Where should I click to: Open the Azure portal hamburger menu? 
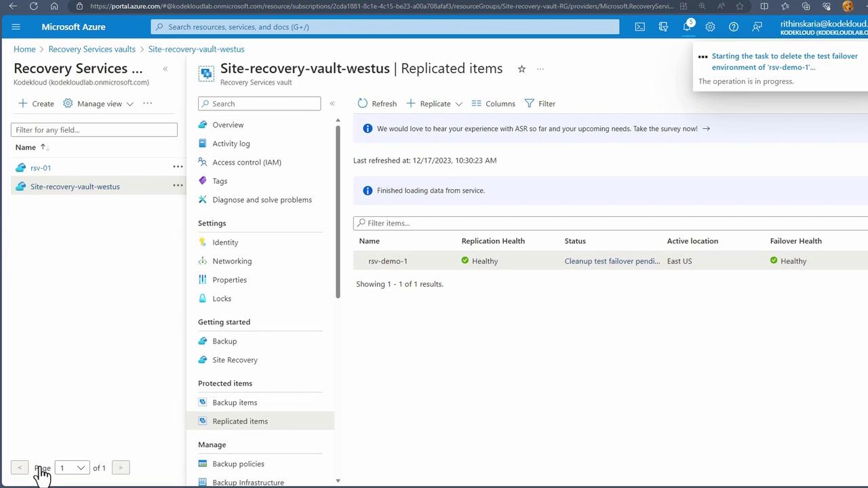tap(16, 27)
